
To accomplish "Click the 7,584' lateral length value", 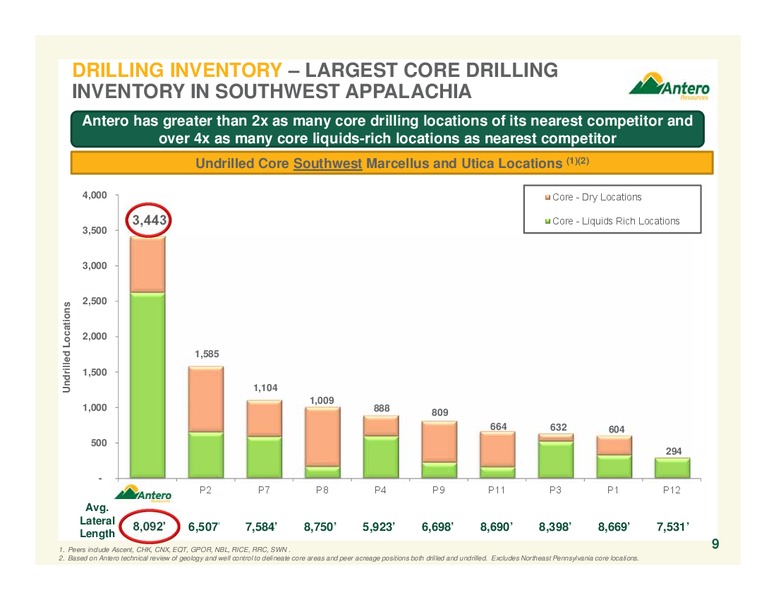I will pyautogui.click(x=262, y=527).
